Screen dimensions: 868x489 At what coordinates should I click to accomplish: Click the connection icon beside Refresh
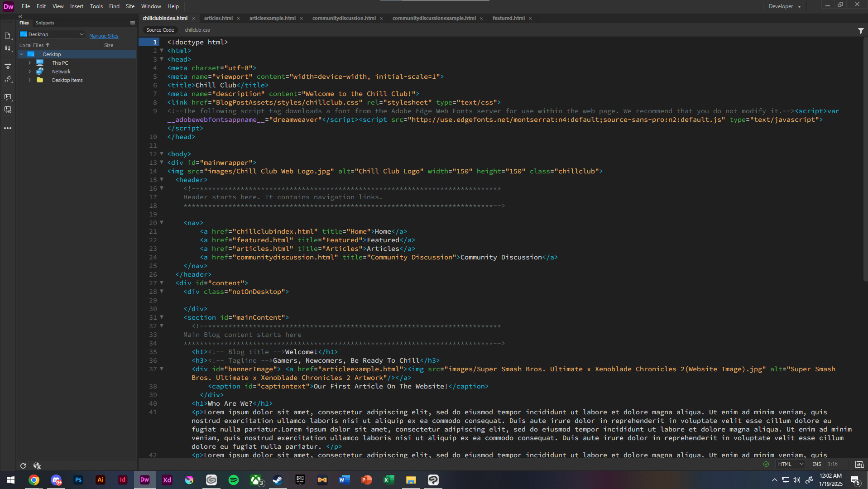coord(38,465)
